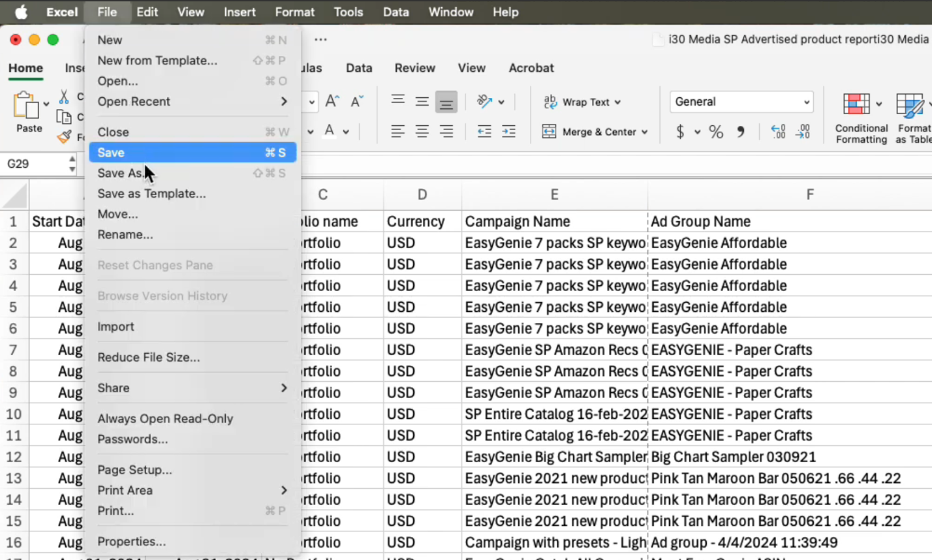
Task: Expand the Orientation dropdown arrow
Action: point(501,102)
